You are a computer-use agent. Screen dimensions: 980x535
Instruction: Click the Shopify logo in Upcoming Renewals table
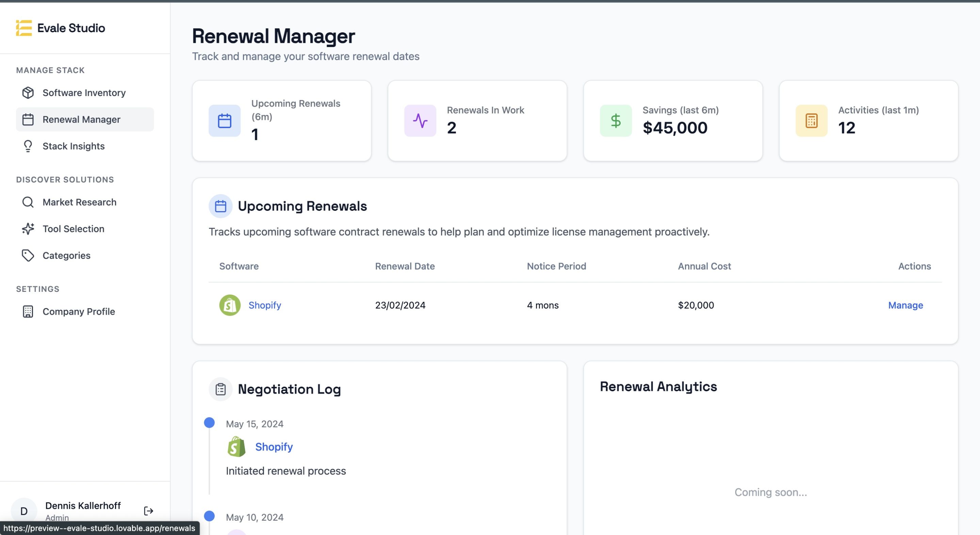pos(230,305)
